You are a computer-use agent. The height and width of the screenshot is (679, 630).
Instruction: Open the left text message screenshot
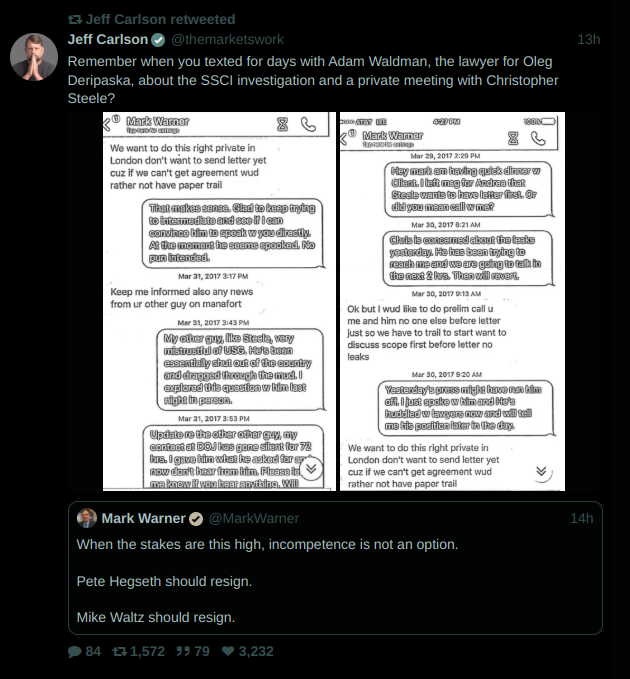(219, 301)
